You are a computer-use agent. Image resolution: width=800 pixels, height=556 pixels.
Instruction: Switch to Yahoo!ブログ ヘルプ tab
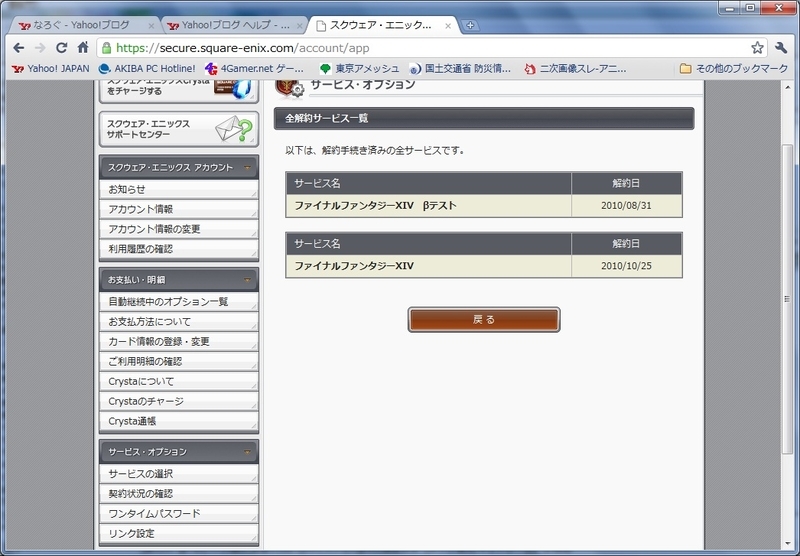230,25
